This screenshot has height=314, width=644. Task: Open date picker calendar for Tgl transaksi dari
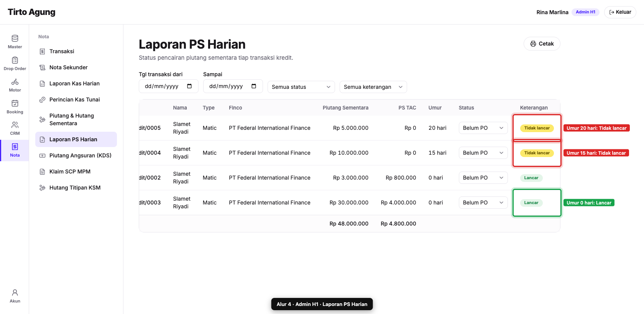click(189, 86)
